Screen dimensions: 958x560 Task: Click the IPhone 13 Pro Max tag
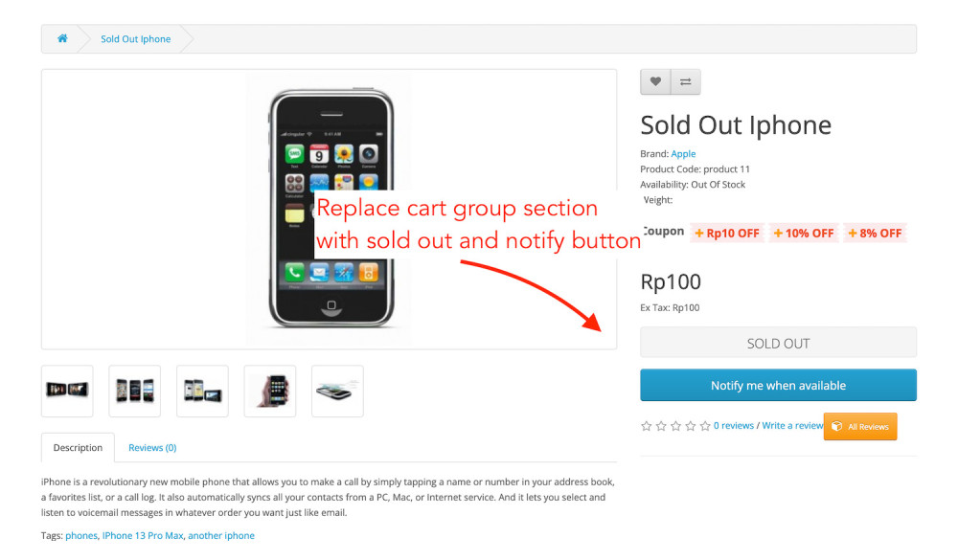click(x=143, y=536)
